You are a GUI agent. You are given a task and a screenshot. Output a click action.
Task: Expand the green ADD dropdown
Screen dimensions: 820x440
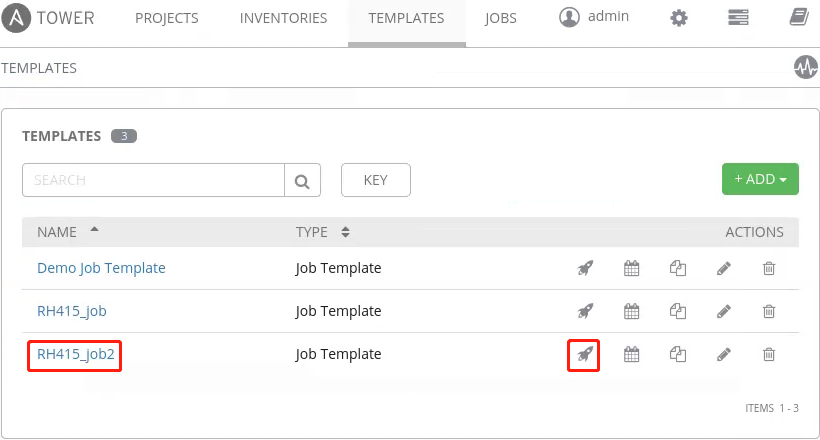coord(760,180)
